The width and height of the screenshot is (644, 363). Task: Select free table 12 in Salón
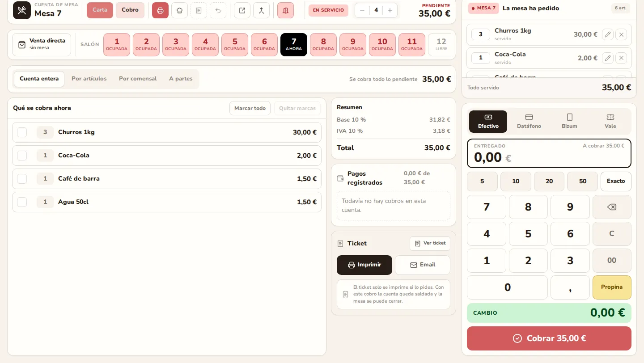click(441, 45)
